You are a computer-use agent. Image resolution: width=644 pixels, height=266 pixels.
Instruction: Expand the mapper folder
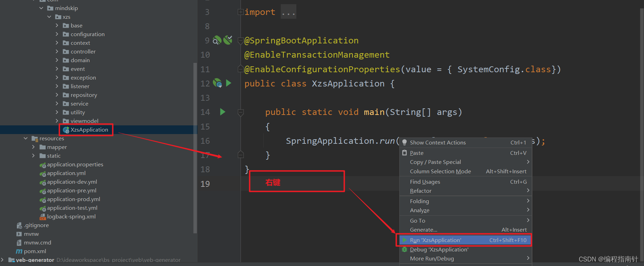33,147
